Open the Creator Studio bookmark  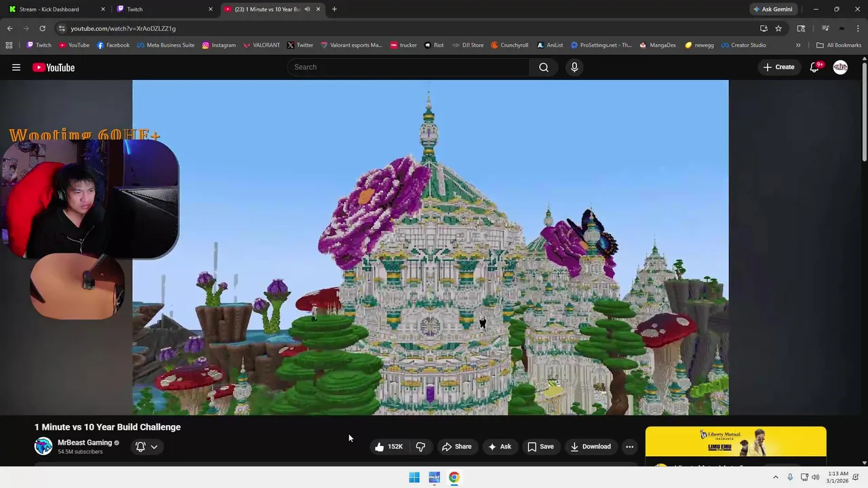coord(743,45)
